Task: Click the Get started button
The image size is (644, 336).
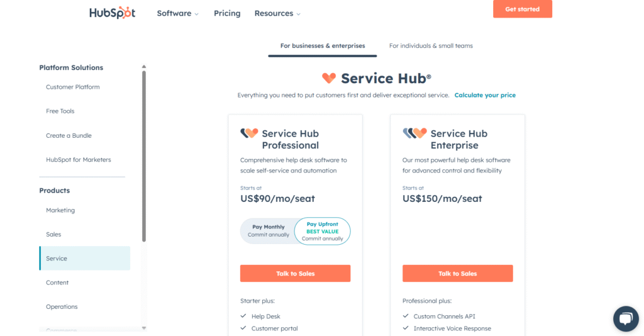Action: click(x=523, y=9)
